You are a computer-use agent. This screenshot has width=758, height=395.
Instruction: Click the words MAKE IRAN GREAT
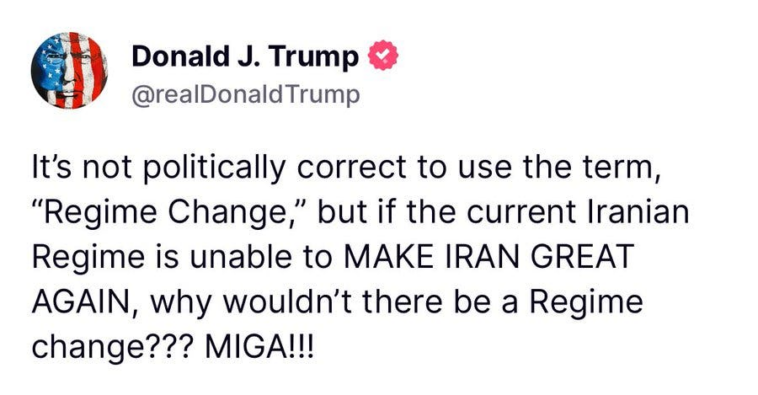click(x=488, y=257)
